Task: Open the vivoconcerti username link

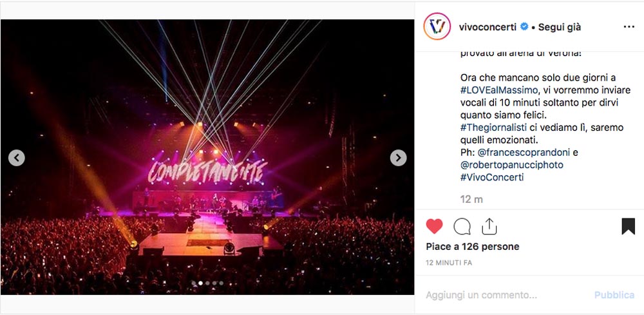Action: (488, 27)
